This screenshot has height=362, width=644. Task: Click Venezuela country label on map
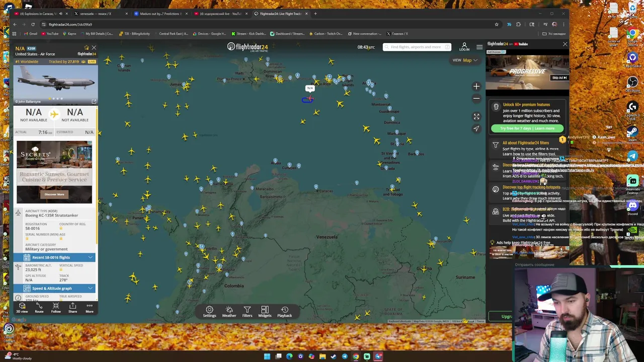pyautogui.click(x=327, y=237)
